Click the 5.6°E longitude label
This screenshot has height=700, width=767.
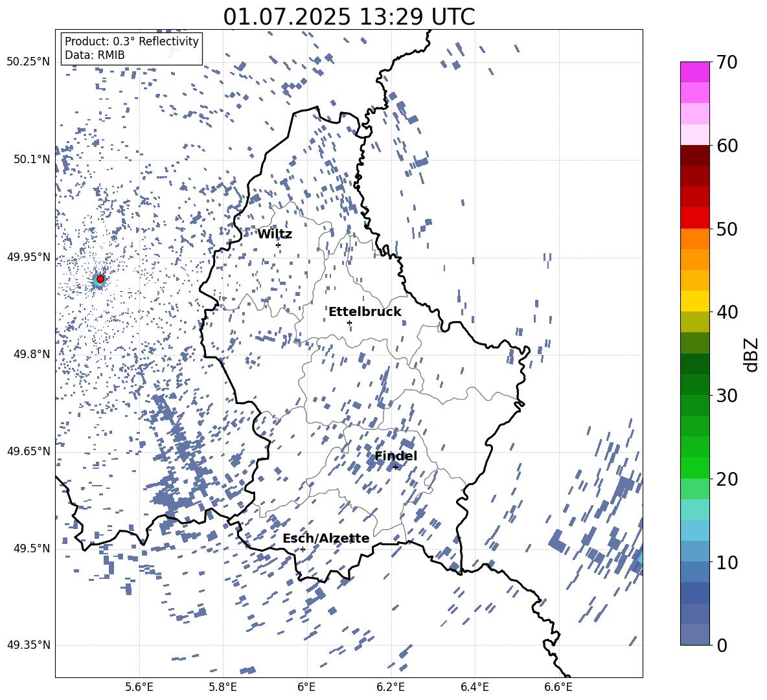(x=139, y=687)
